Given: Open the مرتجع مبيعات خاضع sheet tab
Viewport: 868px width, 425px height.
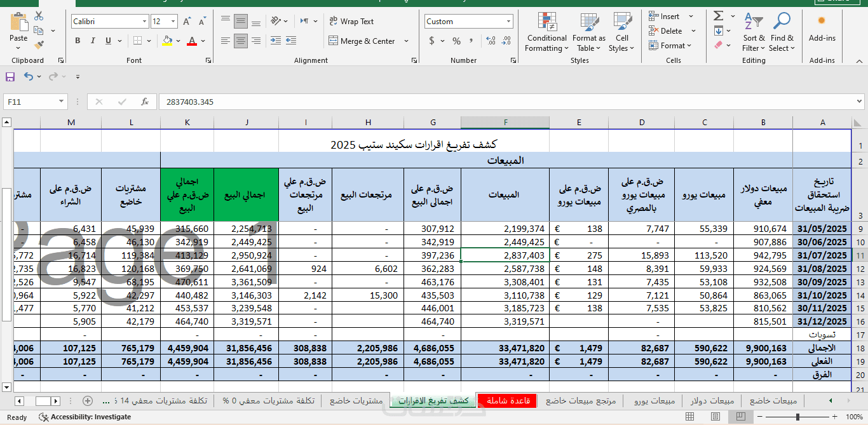Looking at the screenshot, I should pyautogui.click(x=581, y=401).
